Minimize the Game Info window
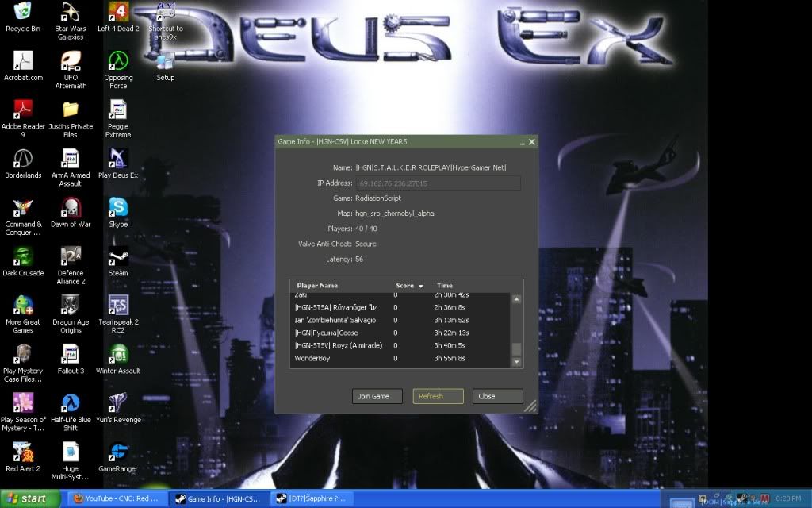The image size is (812, 508). click(x=522, y=142)
